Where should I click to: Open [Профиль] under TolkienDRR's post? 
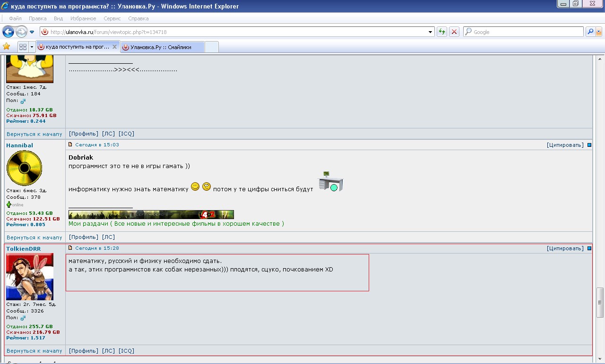84,351
